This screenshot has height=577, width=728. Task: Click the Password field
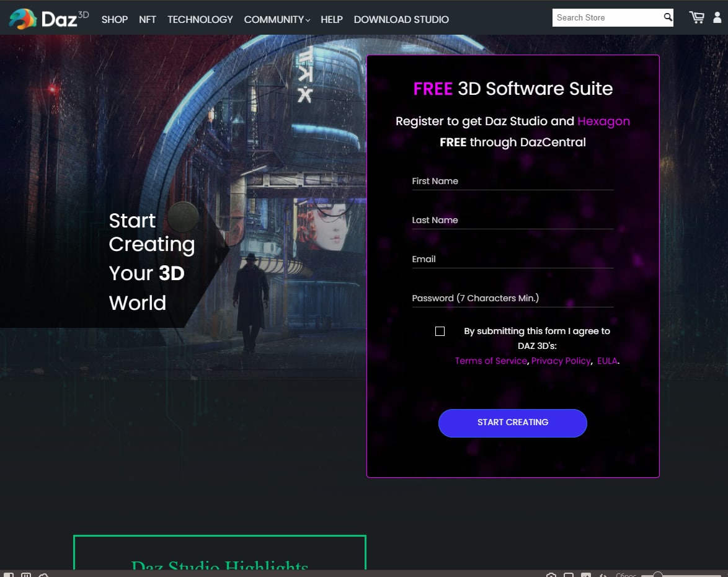[513, 298]
